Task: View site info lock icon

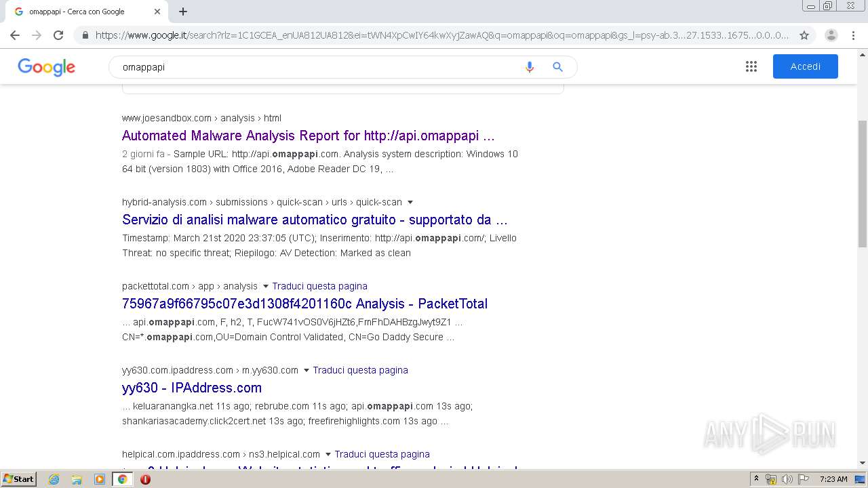Action: (x=85, y=35)
